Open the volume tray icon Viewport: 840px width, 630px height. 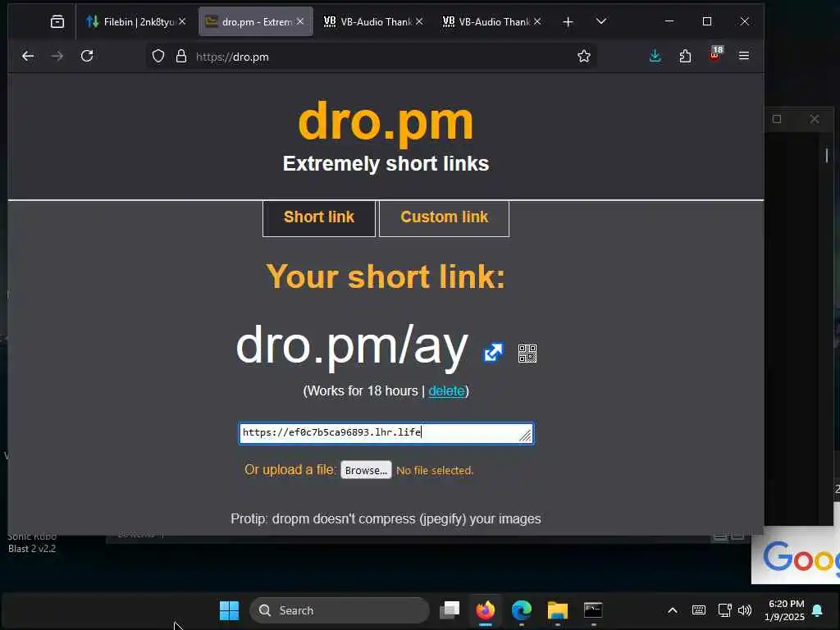click(x=745, y=610)
